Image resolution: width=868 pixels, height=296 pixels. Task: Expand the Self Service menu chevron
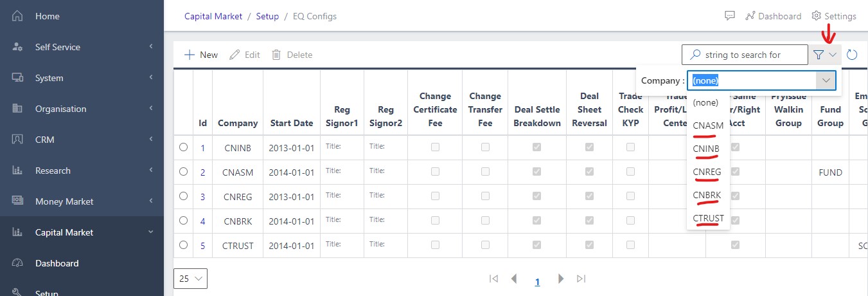pyautogui.click(x=150, y=47)
